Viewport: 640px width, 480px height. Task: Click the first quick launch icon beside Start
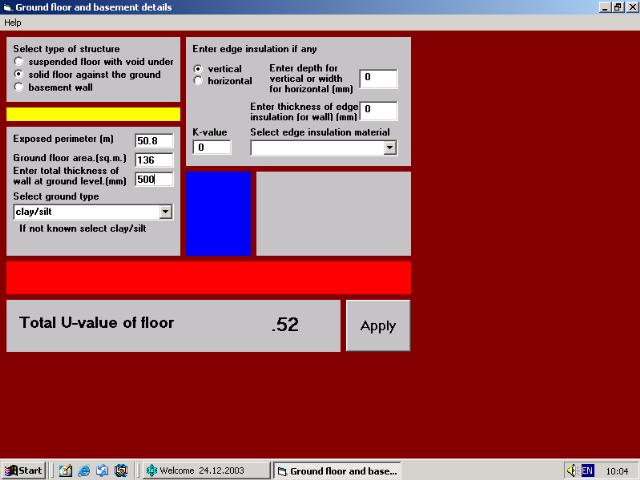click(66, 470)
